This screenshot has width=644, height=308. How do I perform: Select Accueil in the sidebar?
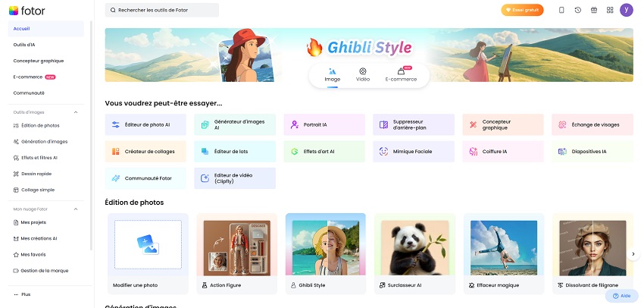tap(45, 29)
